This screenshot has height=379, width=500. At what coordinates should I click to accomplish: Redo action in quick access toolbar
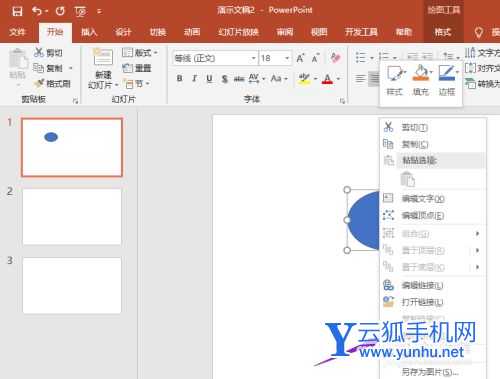[60, 11]
